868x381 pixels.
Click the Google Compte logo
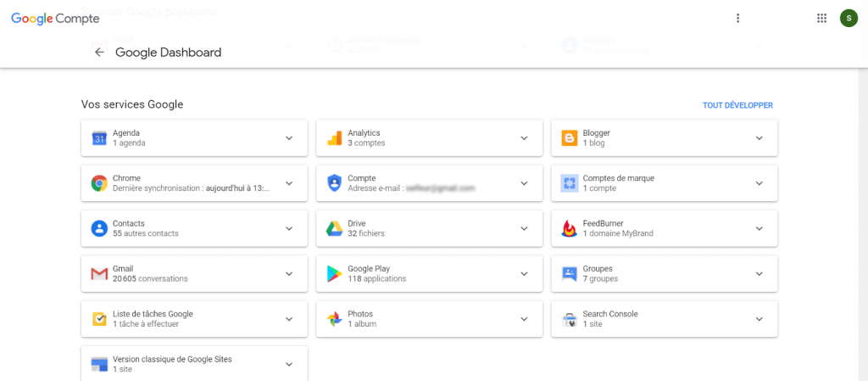click(55, 19)
